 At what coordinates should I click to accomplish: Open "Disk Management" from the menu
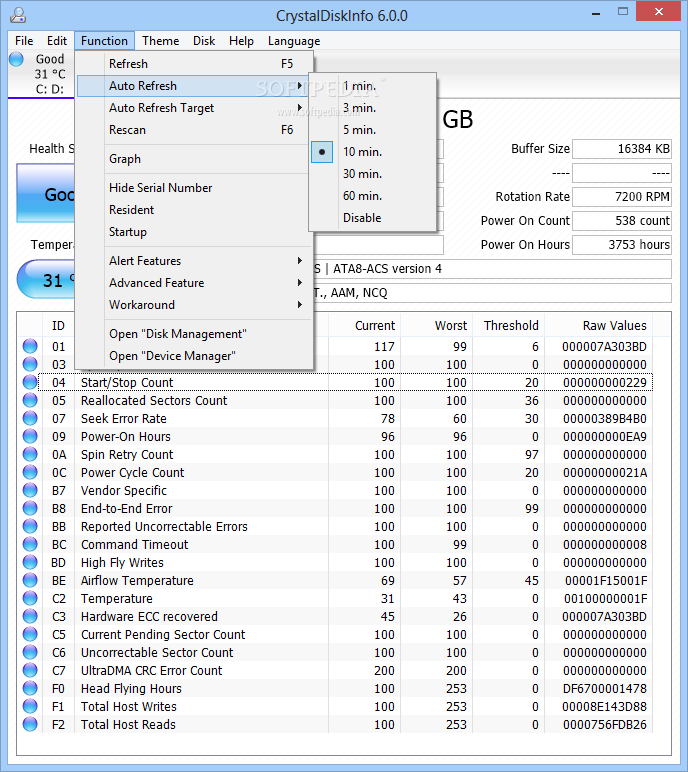[x=194, y=334]
